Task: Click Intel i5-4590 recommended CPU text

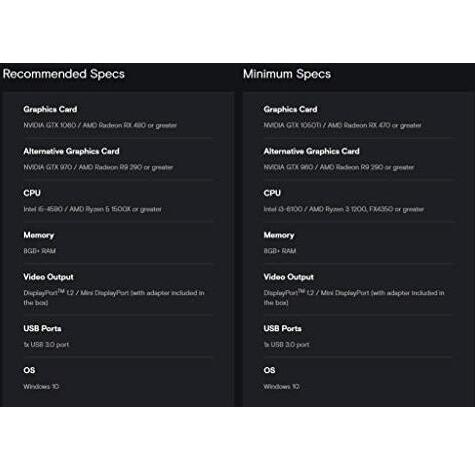Action: click(92, 209)
